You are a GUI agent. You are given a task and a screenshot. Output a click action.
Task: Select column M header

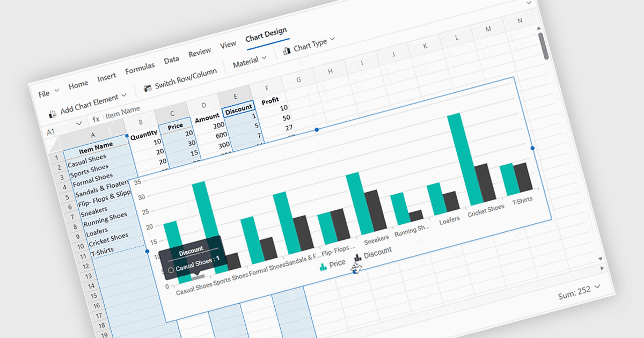pyautogui.click(x=488, y=29)
